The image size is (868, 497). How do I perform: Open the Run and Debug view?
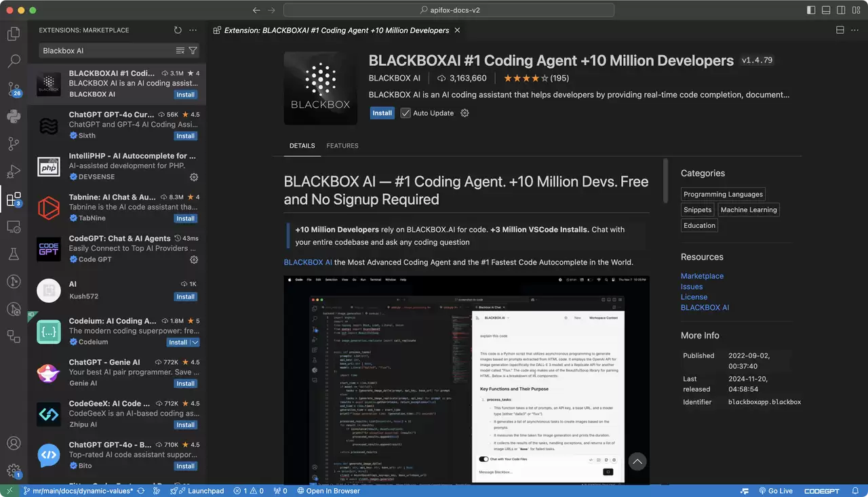point(14,172)
